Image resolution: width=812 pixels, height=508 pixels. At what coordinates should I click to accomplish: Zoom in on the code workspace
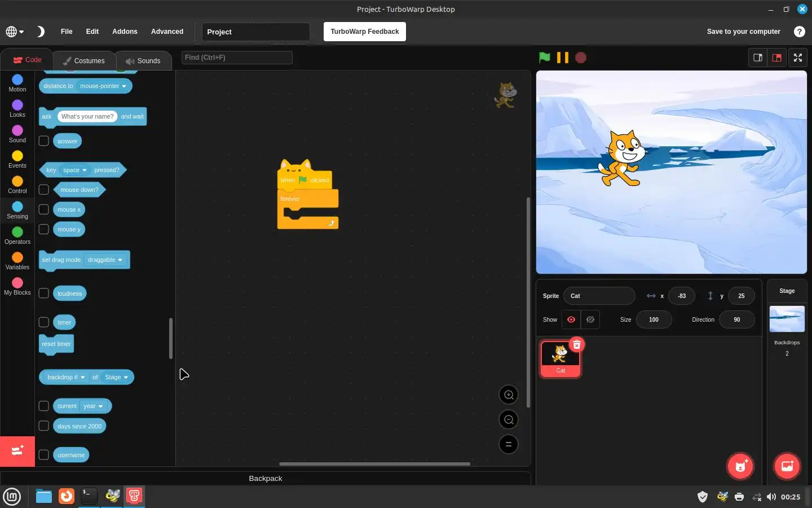pos(509,395)
